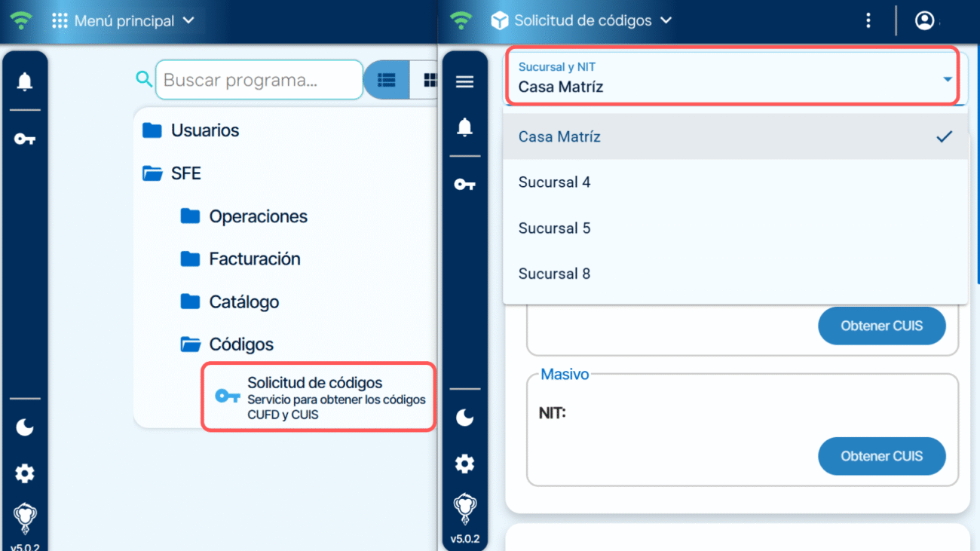
Task: Select Sucursal 8 from the list
Action: point(554,274)
